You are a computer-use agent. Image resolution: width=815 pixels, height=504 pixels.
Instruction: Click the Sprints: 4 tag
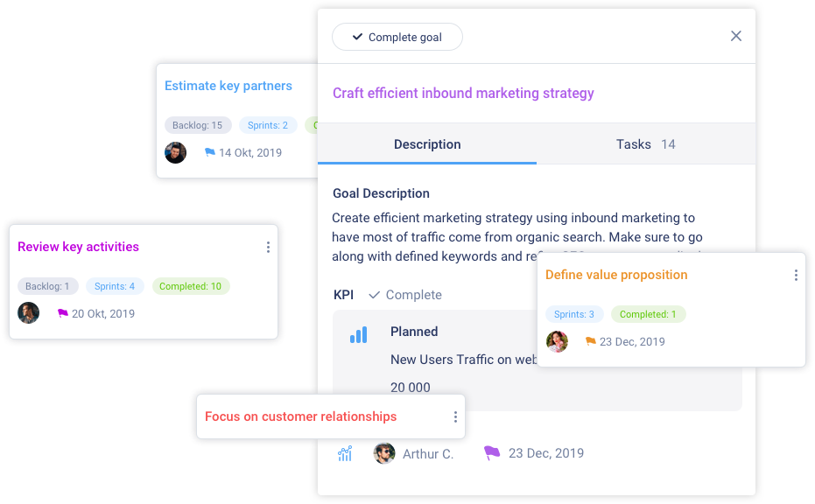tap(115, 286)
